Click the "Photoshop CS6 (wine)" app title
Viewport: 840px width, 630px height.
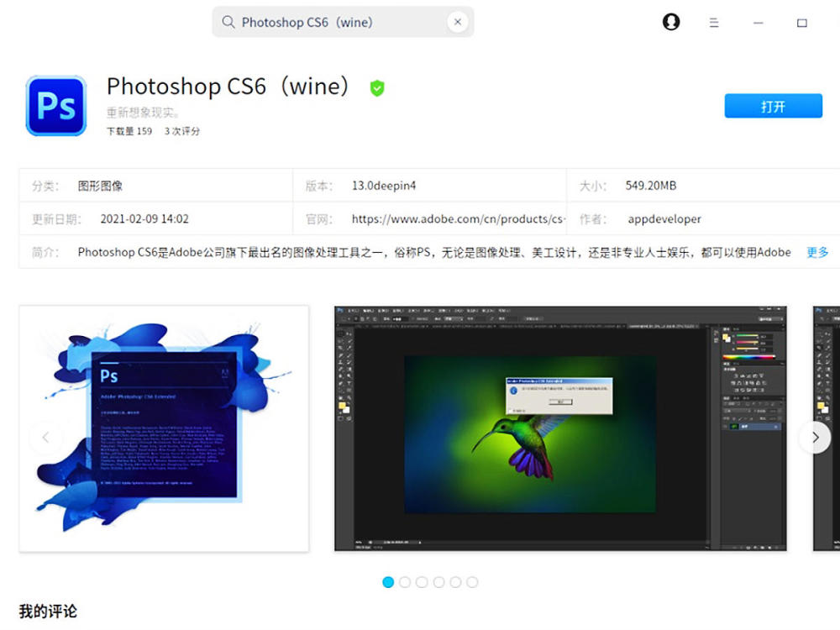[228, 87]
